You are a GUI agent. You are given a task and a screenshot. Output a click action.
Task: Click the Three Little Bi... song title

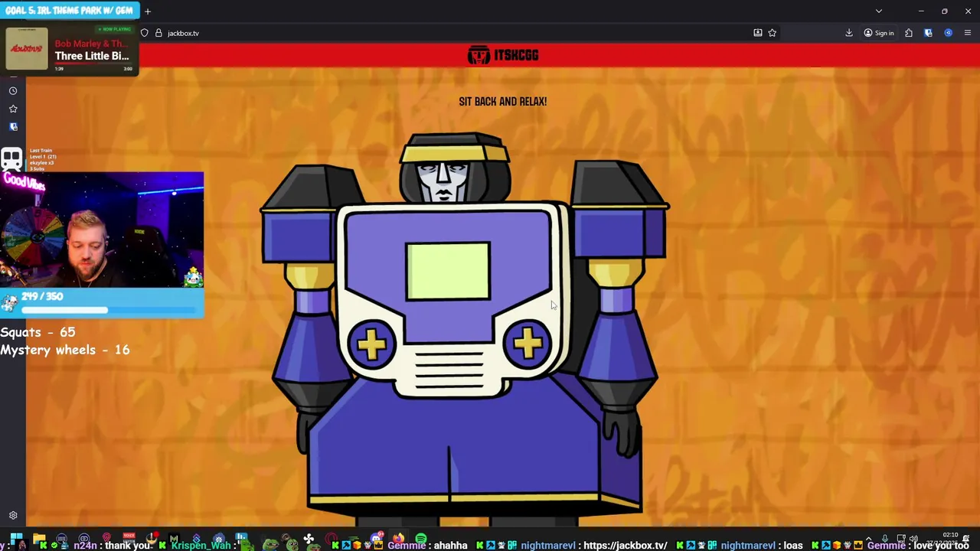(x=92, y=56)
